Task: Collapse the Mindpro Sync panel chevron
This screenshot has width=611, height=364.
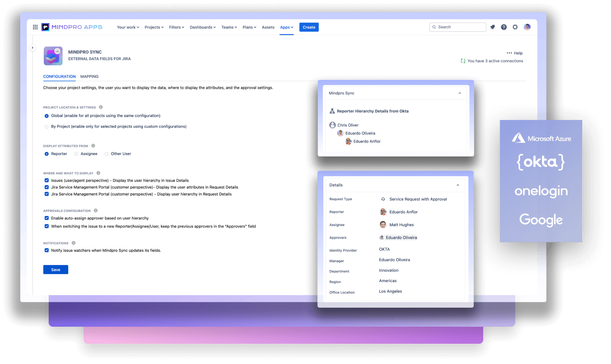Action: pyautogui.click(x=460, y=93)
